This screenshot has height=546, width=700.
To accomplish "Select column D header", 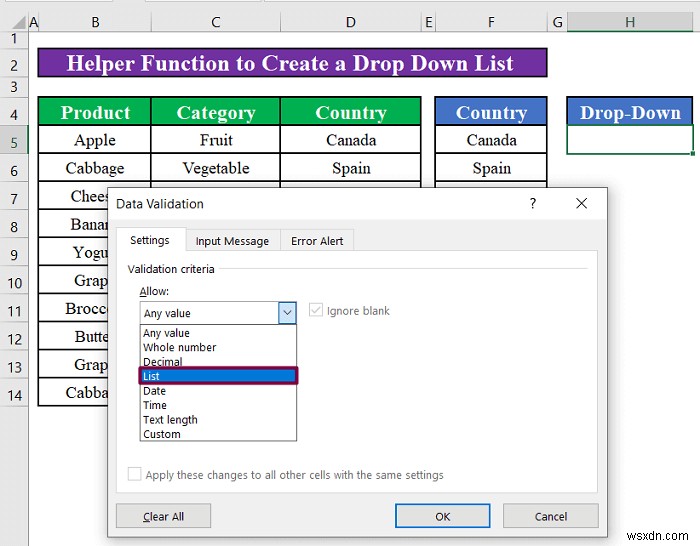I will coord(351,22).
